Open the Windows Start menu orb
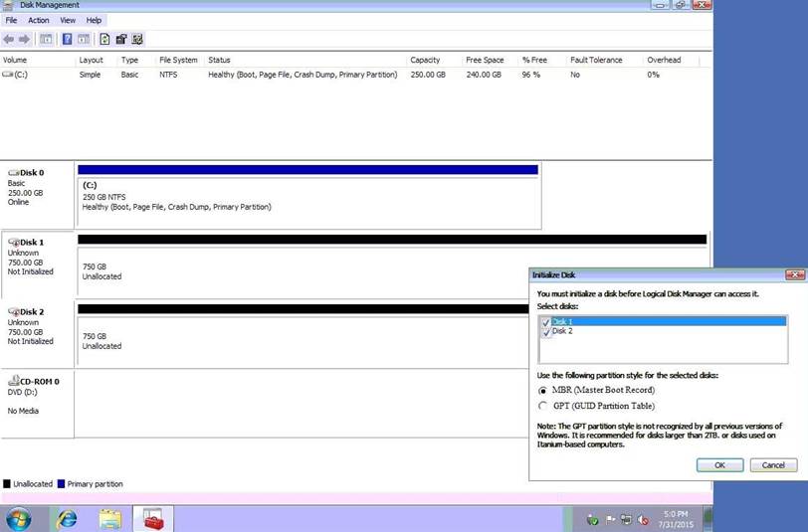This screenshot has width=808, height=532. pos(18,518)
